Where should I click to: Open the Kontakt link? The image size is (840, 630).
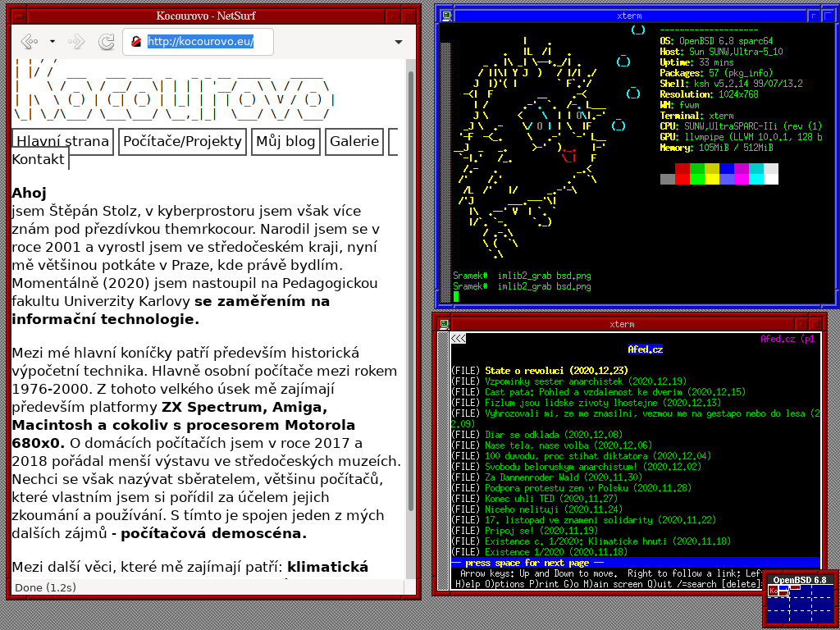tap(38, 159)
